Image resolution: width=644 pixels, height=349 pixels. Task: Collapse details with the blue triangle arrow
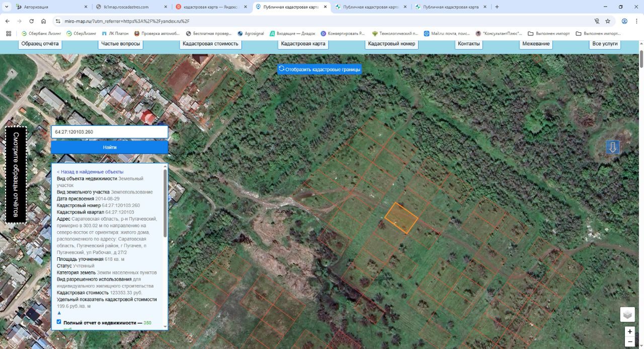coord(59,313)
